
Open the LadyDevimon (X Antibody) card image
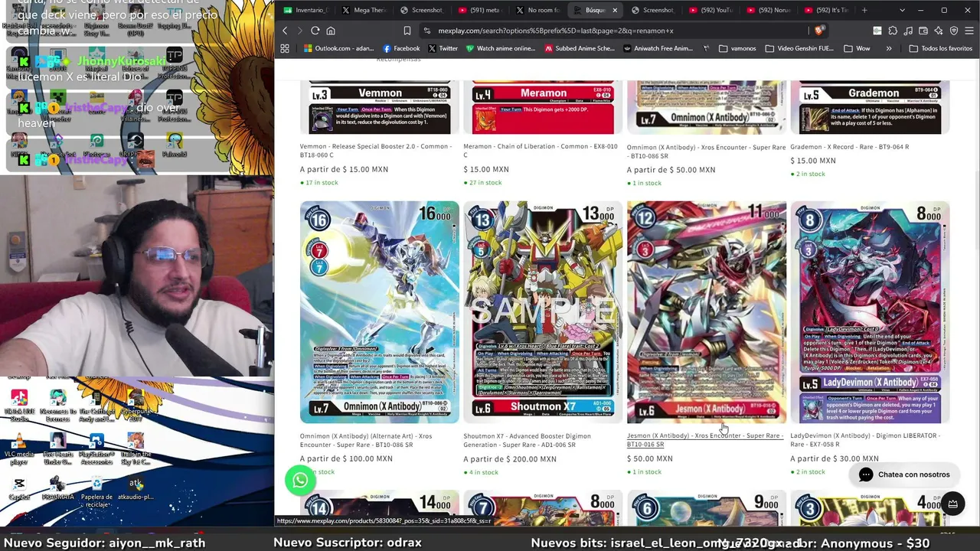[x=870, y=312]
